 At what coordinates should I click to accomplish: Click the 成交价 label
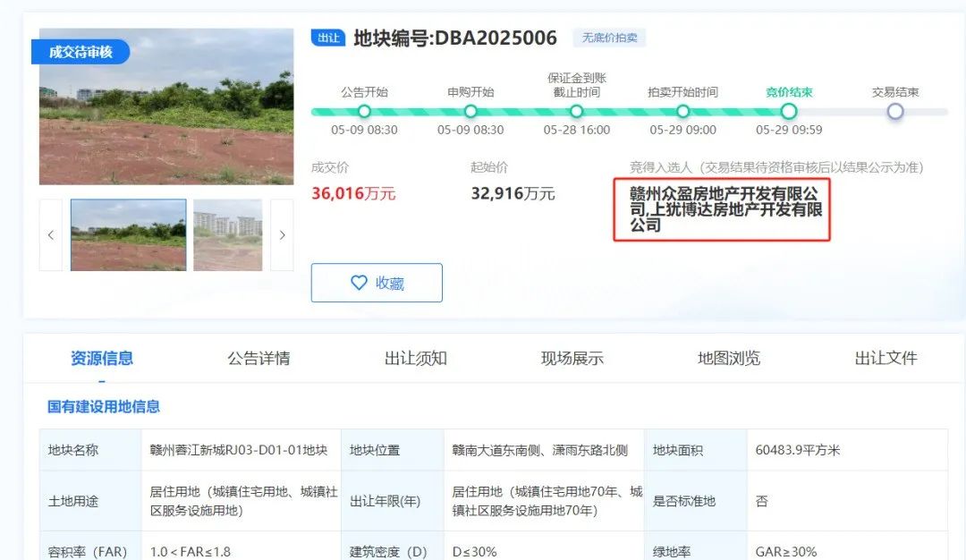[x=329, y=167]
